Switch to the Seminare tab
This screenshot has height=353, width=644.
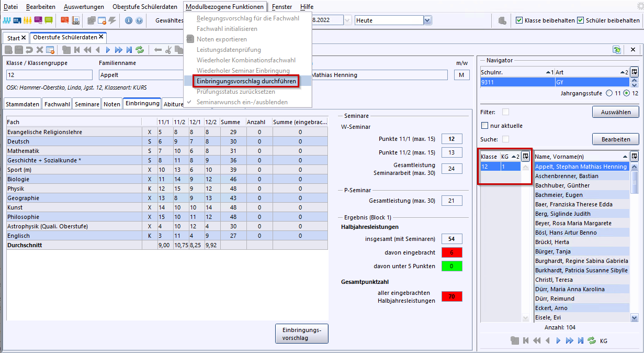point(87,104)
